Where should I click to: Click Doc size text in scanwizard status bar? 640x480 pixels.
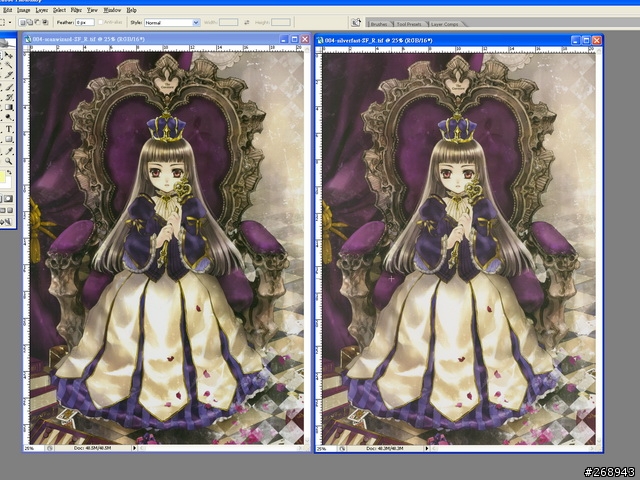click(93, 448)
